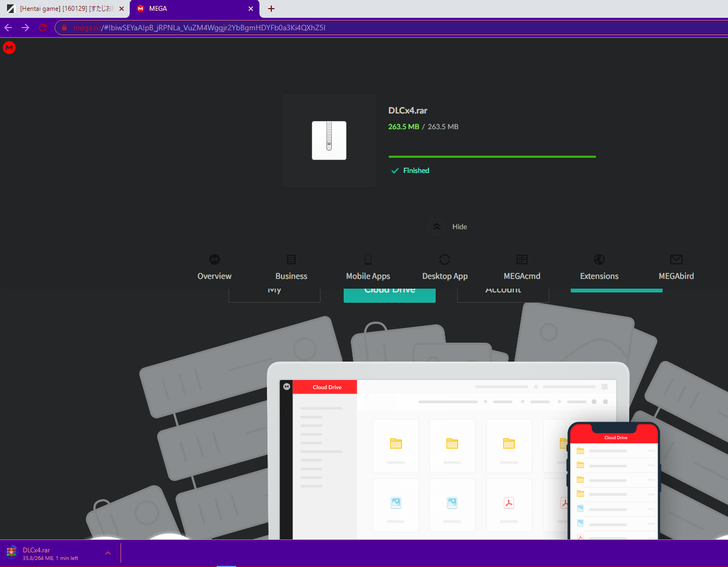Close the Hentai game tab

(122, 9)
